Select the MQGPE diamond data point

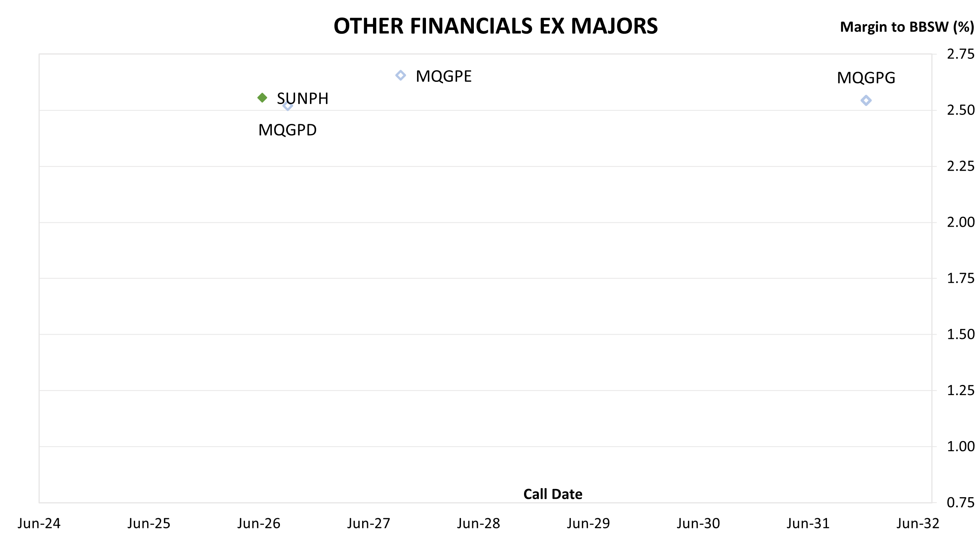(401, 76)
